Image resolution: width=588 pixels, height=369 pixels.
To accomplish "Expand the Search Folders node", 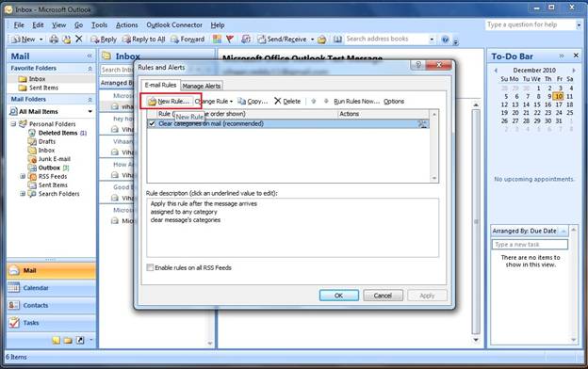I will [23, 194].
